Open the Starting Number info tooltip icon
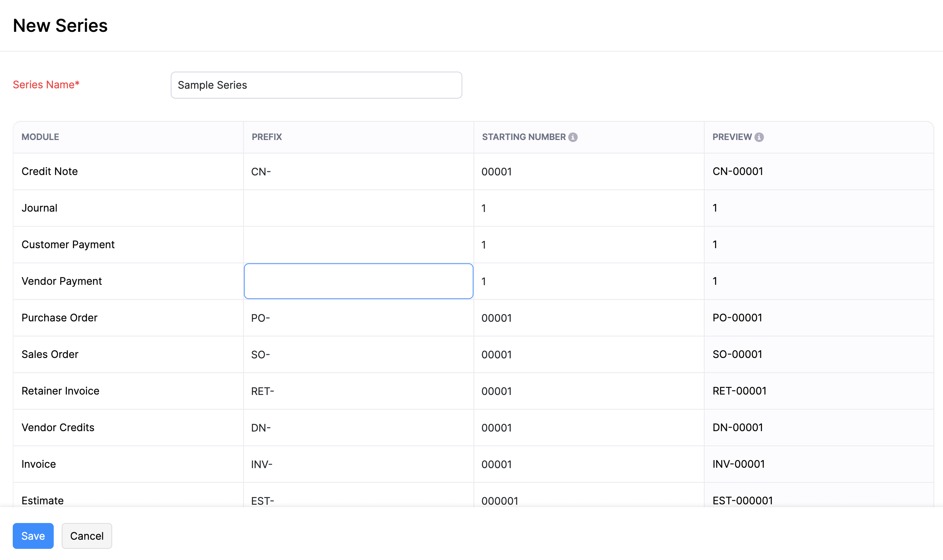 (x=573, y=136)
